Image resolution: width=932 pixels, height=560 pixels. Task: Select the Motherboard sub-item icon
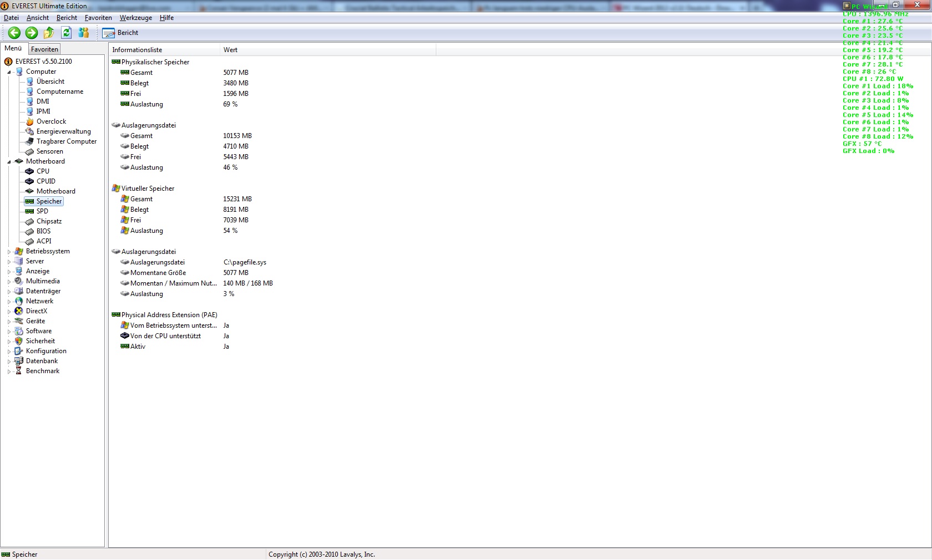click(30, 191)
